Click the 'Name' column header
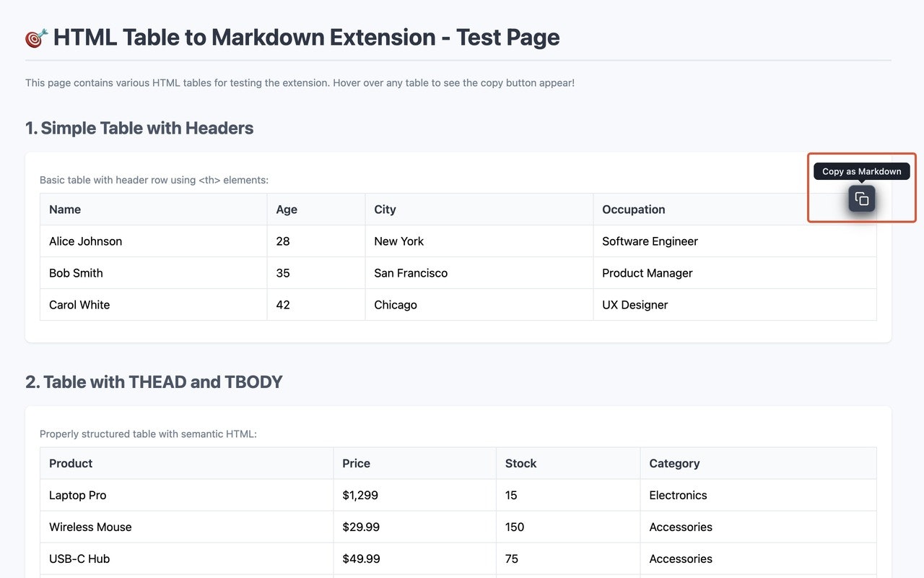The width and height of the screenshot is (924, 578). coord(153,210)
